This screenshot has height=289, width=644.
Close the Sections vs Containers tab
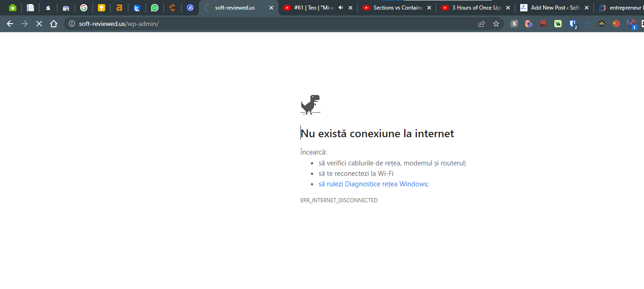point(429,8)
